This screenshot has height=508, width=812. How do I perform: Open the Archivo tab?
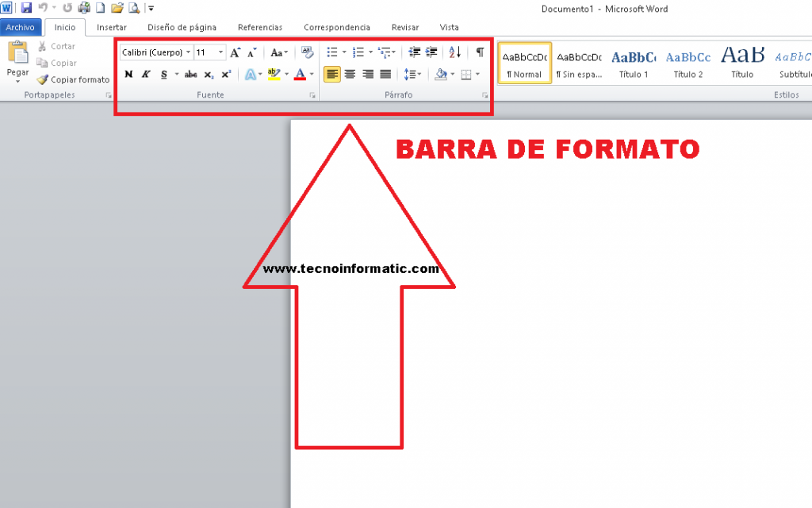[20, 28]
